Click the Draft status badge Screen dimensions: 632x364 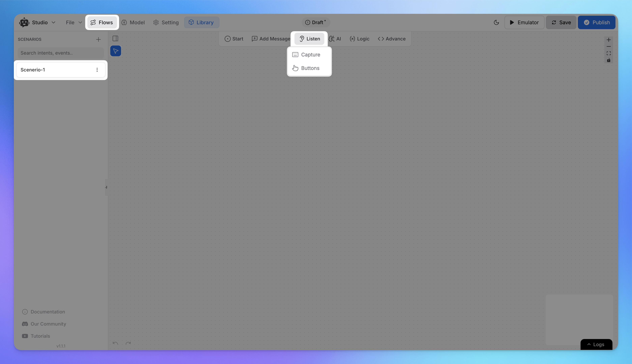tap(316, 23)
